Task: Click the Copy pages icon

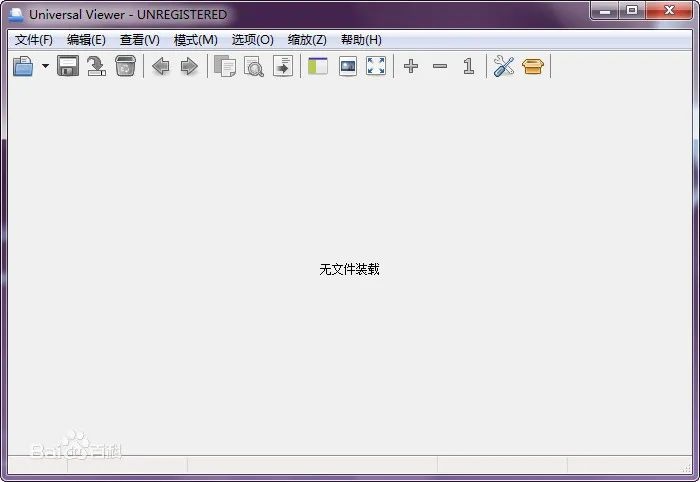Action: 225,66
